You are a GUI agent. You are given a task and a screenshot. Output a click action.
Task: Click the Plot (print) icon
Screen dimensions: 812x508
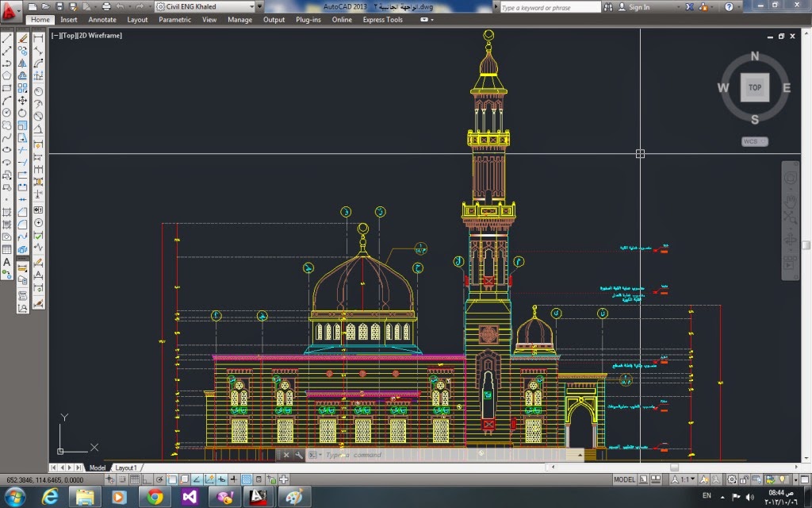[x=106, y=7]
